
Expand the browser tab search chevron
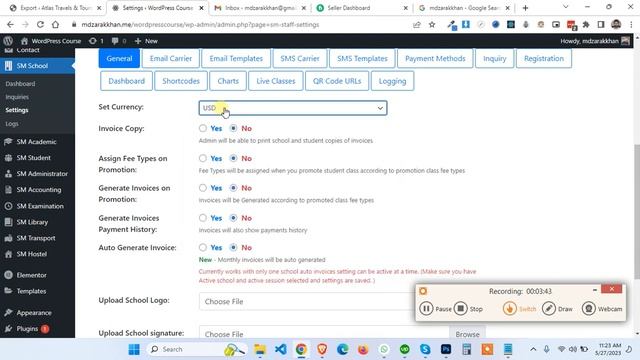point(565,7)
